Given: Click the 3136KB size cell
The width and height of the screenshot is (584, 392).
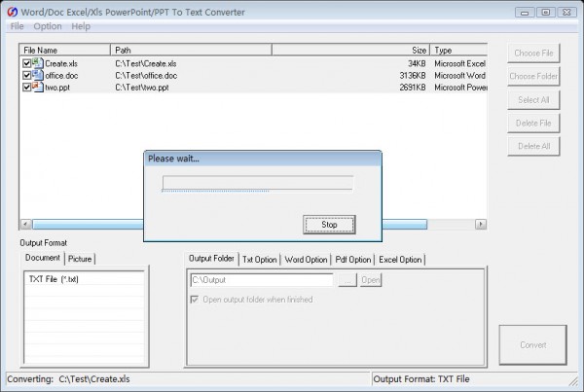Looking at the screenshot, I should (413, 76).
